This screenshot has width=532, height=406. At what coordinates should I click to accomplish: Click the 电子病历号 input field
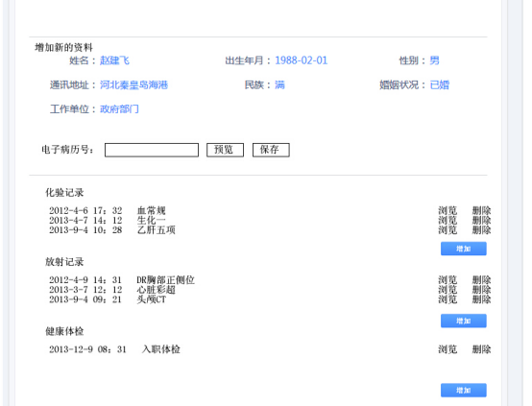pos(152,150)
